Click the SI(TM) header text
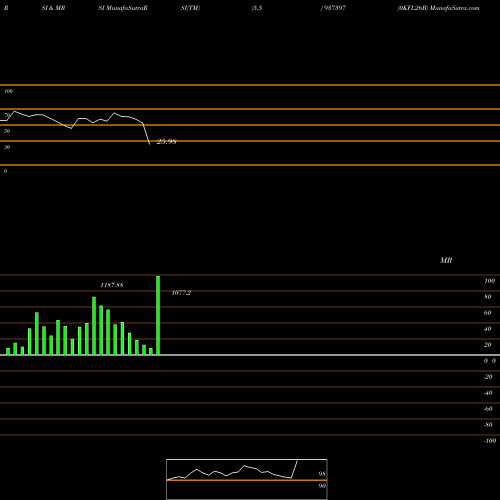 tap(190, 8)
